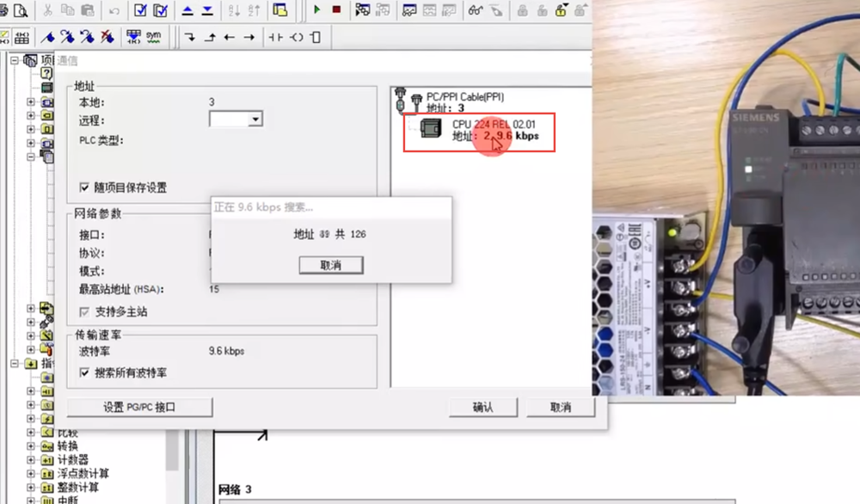Cancel the 9.6 kbps search popup

(x=331, y=266)
